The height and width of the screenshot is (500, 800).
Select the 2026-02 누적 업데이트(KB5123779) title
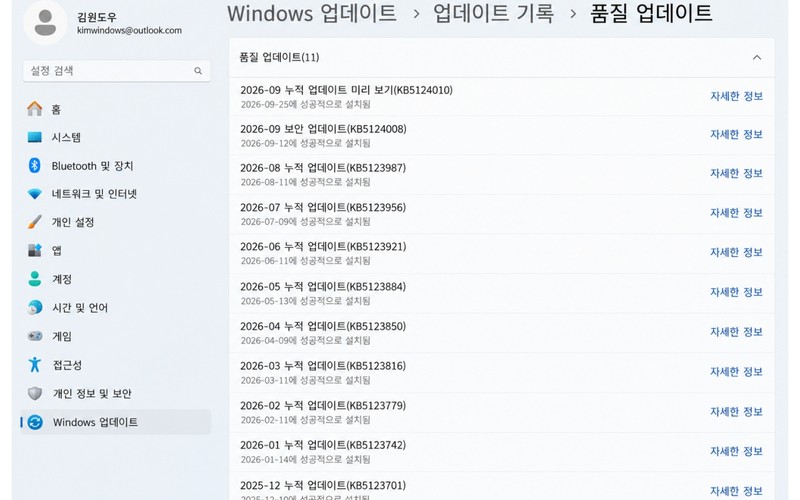[x=323, y=406]
